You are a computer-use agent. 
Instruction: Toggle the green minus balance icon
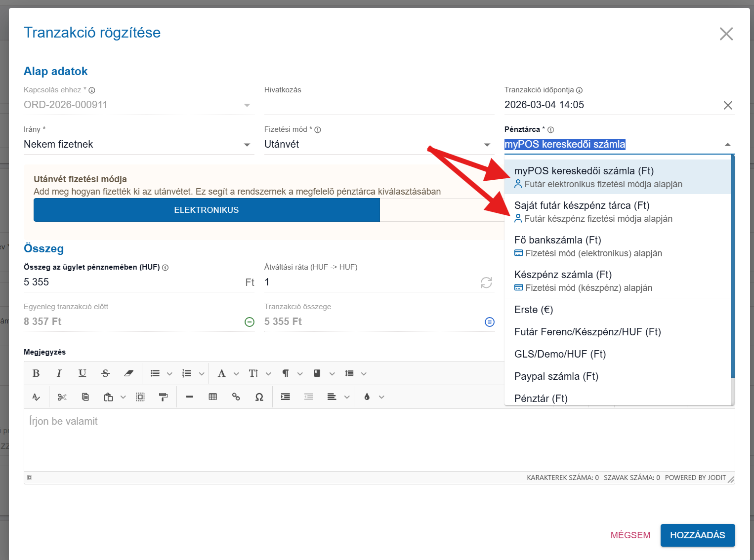(x=250, y=322)
